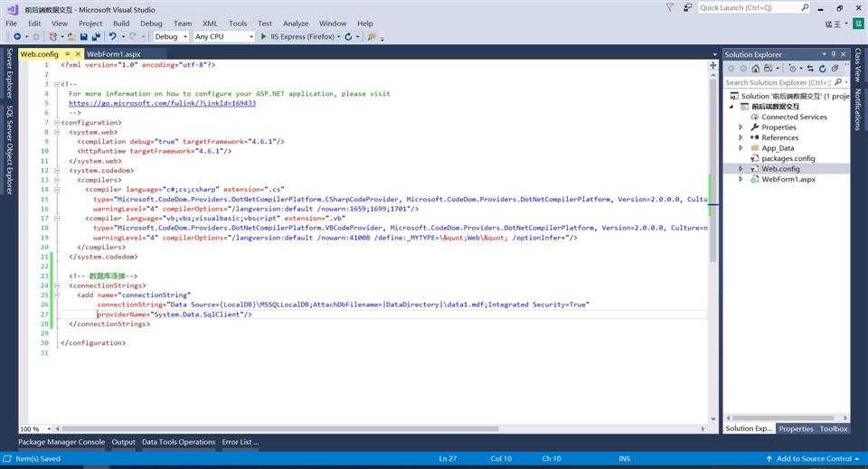Collapse the connectionStrings code region
This screenshot has width=868, height=469.
(56, 286)
